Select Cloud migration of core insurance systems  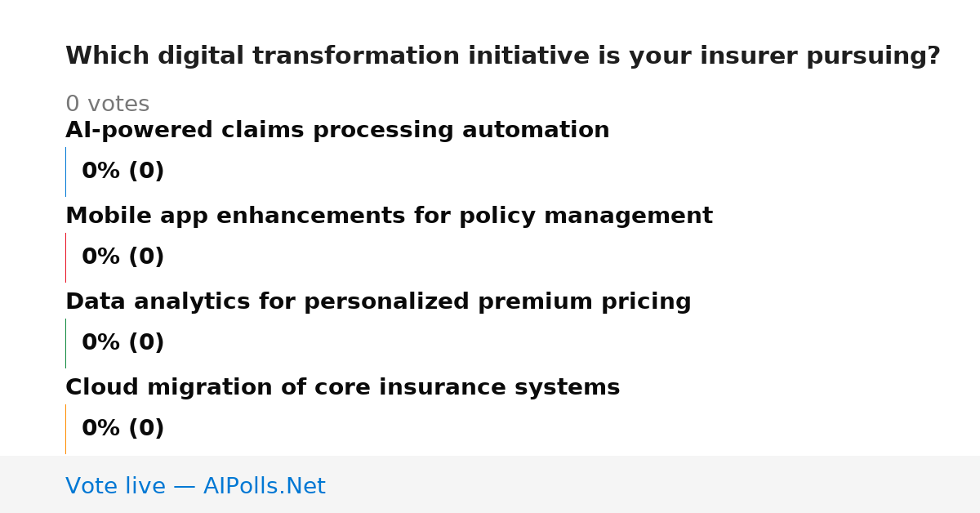click(x=342, y=388)
